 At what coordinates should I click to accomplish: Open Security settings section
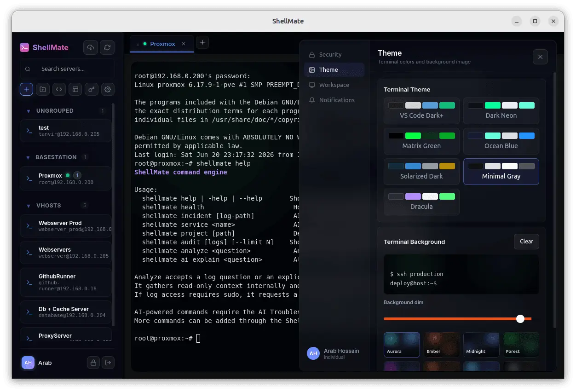click(x=334, y=54)
